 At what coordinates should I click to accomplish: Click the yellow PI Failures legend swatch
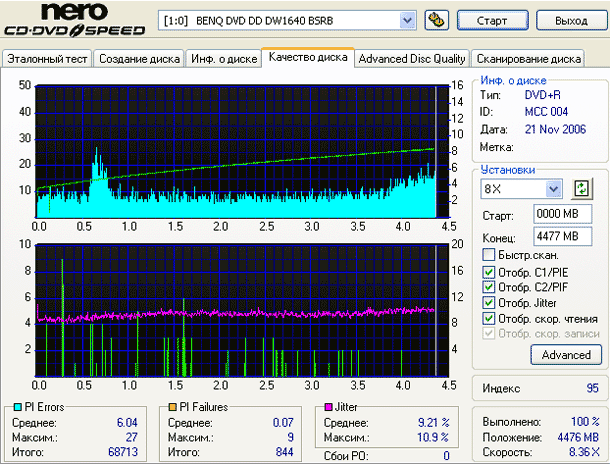(x=171, y=407)
